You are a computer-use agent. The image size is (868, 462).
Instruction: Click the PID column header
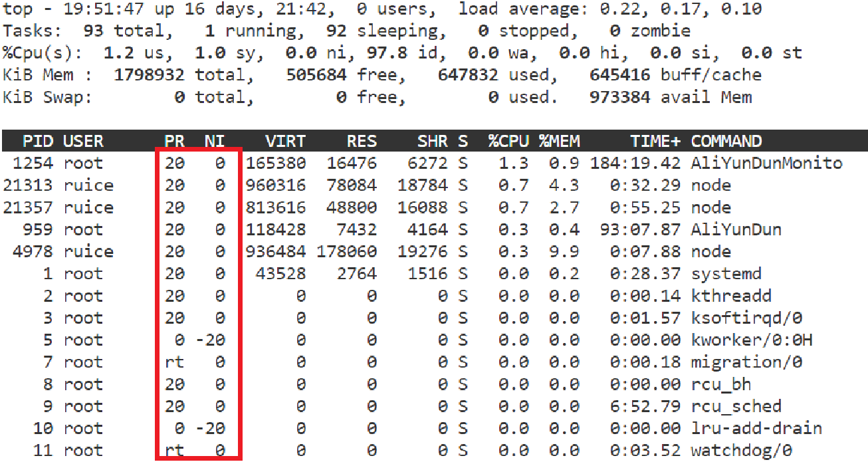38,142
